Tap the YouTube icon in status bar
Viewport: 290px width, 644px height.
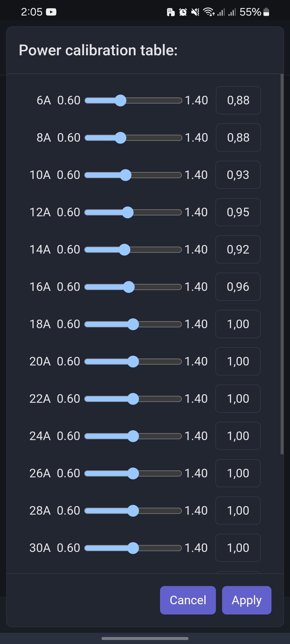[x=51, y=12]
